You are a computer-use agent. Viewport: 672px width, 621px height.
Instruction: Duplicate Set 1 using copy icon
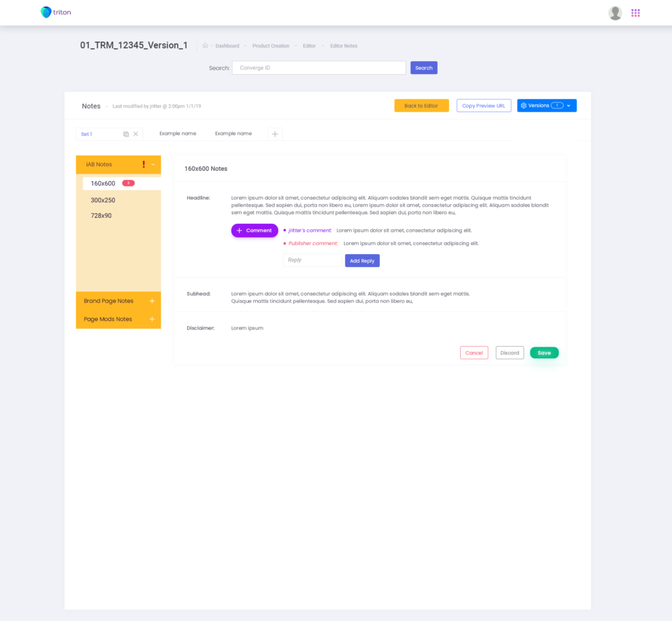pos(126,134)
